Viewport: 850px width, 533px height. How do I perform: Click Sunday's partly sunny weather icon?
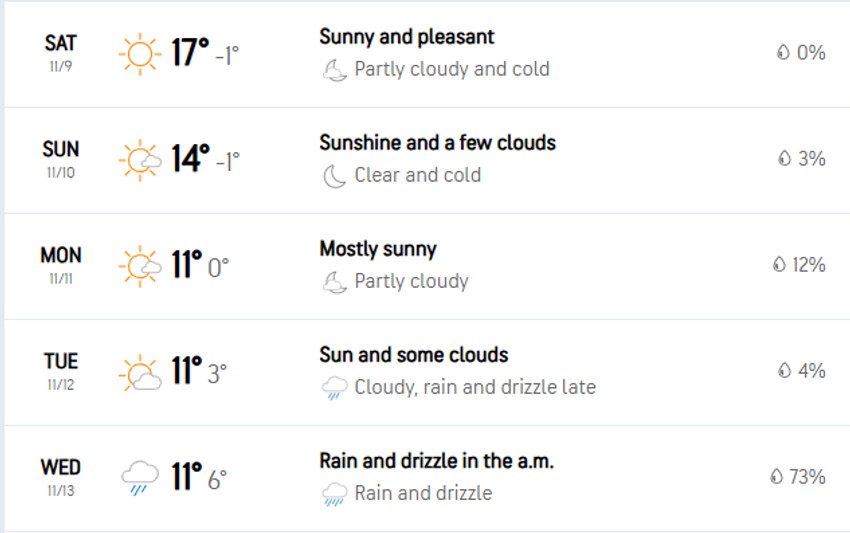click(x=140, y=159)
